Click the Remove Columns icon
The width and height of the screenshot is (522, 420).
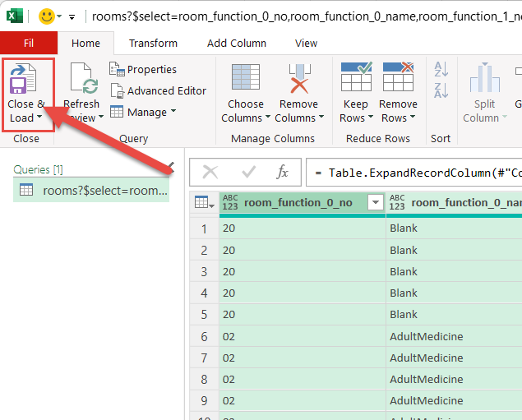coord(298,79)
